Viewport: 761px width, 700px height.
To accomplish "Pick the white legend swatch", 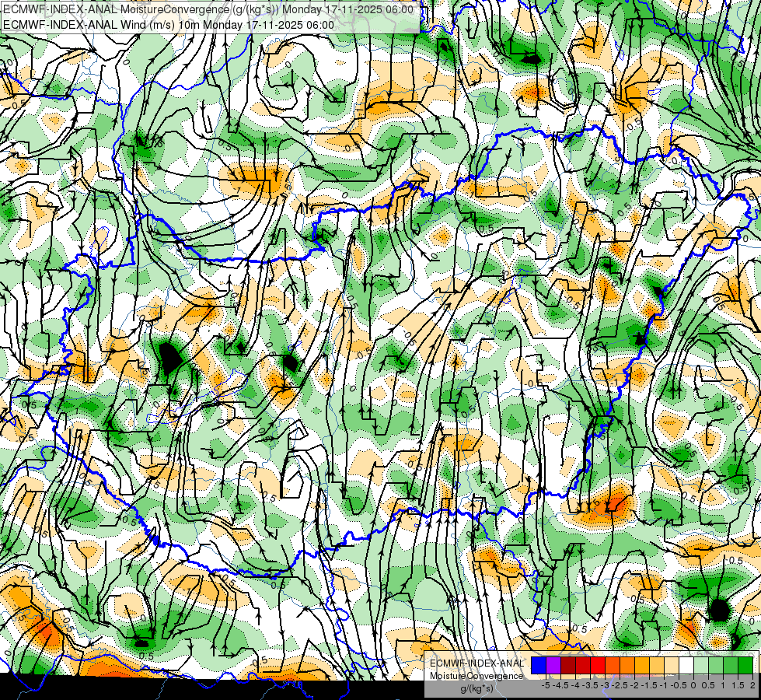I will pyautogui.click(x=686, y=665).
